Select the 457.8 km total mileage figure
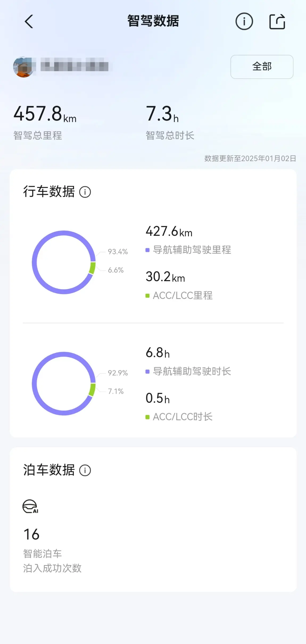This screenshot has height=644, width=306. (45, 114)
